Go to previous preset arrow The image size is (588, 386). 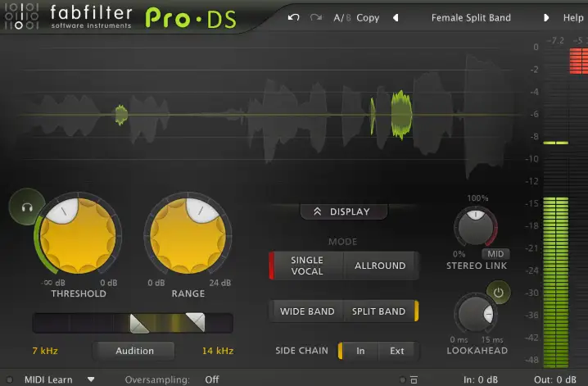point(396,18)
